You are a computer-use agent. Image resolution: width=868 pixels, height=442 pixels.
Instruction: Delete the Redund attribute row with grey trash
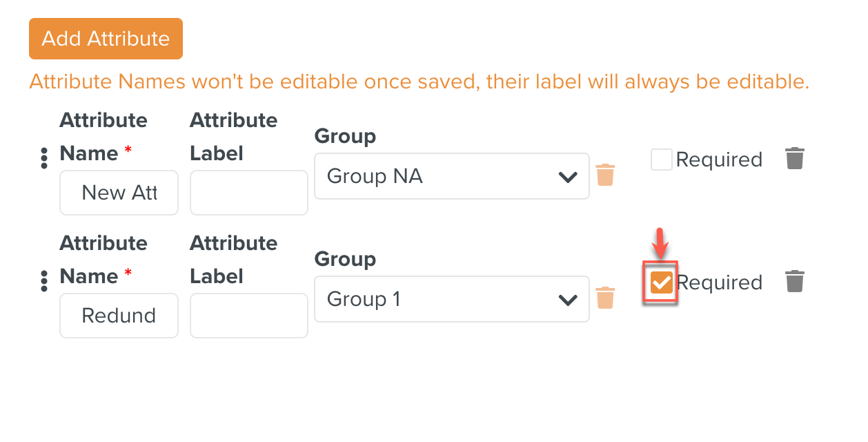pyautogui.click(x=795, y=281)
